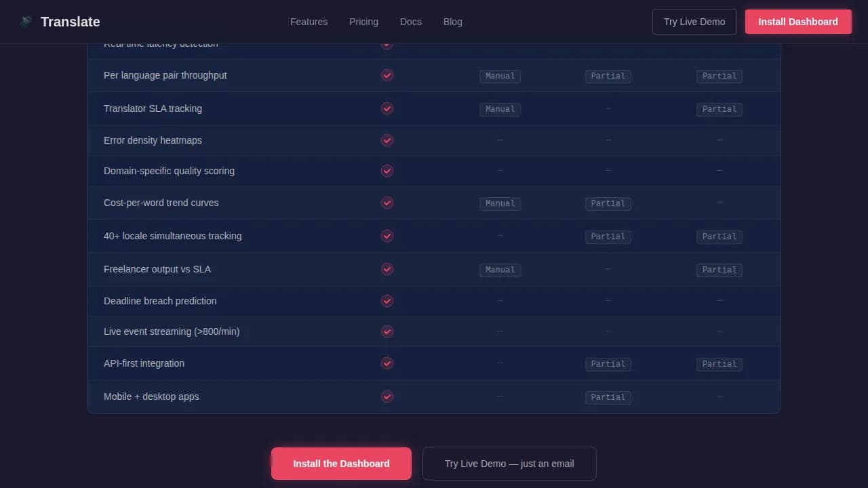Click Manual badge in Cost-per-word trend curves row
Screen dimensions: 868x488
[500, 203]
